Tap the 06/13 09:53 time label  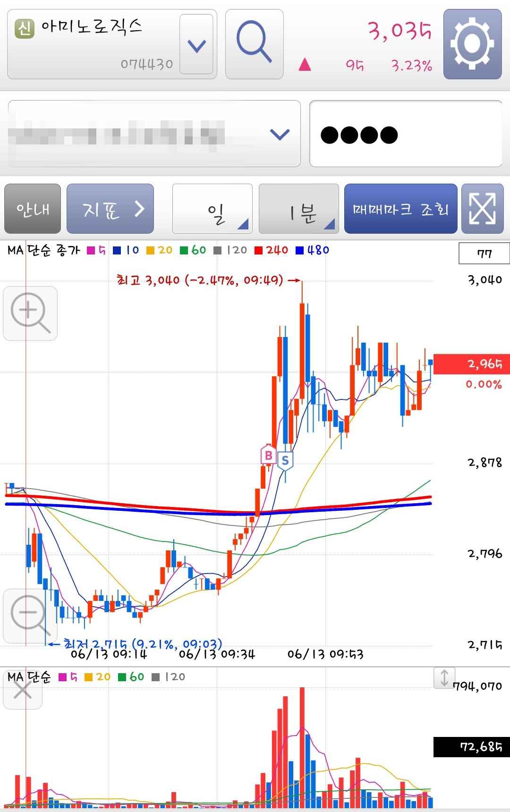[x=325, y=654]
